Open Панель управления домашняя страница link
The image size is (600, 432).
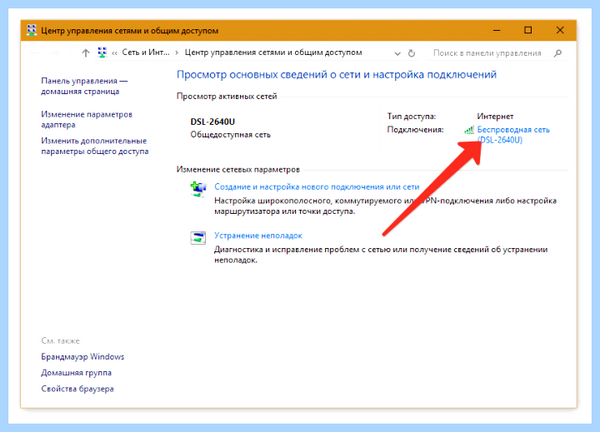tap(84, 86)
